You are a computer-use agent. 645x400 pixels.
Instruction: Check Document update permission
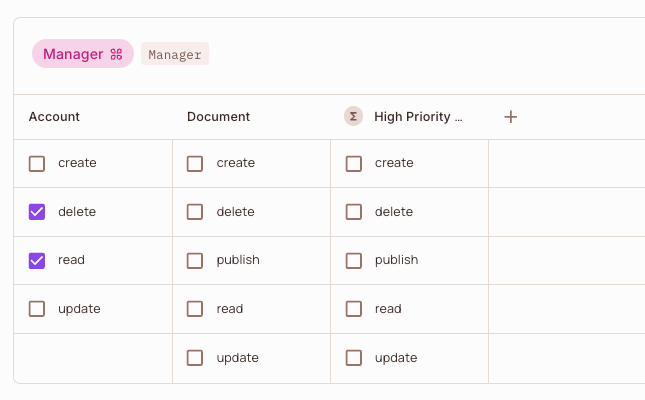tap(195, 358)
